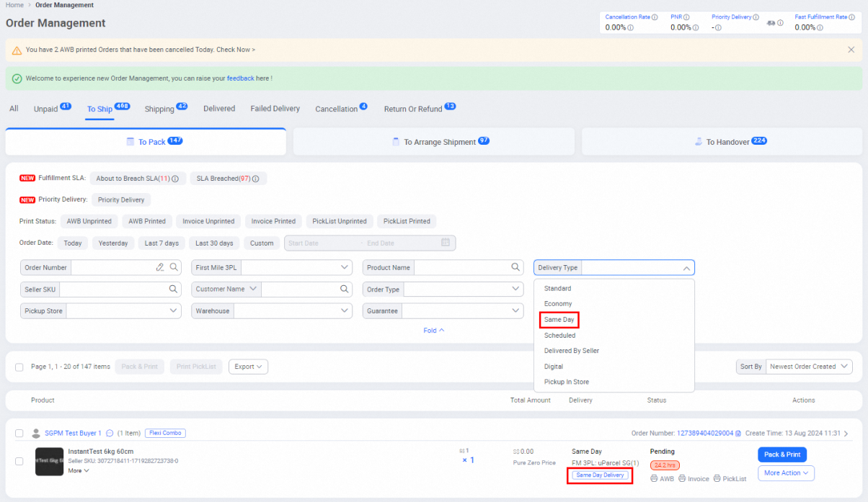Image resolution: width=868 pixels, height=502 pixels.
Task: Open Sort By Newest Order Created dropdown
Action: pyautogui.click(x=809, y=367)
